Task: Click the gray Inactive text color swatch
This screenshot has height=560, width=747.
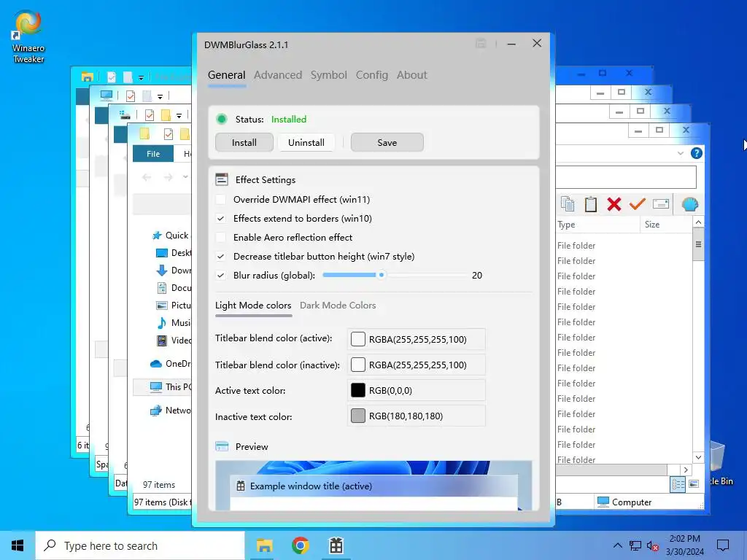Action: [357, 416]
